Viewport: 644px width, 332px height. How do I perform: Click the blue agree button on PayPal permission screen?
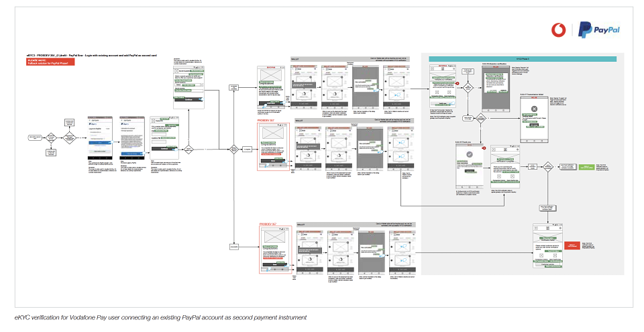[x=132, y=154]
